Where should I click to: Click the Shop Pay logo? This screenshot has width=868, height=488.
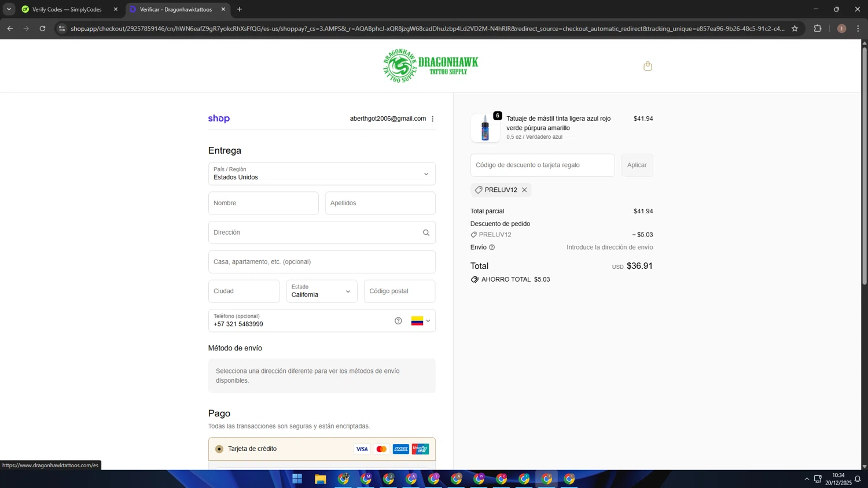click(x=219, y=119)
